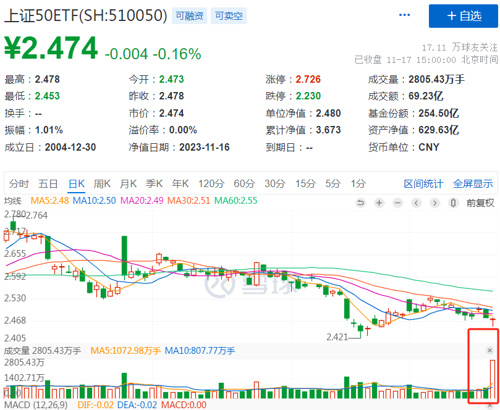Viewport: 500px width, 410px height.
Task: Switch to the 五日 five-day tab
Action: point(48,183)
